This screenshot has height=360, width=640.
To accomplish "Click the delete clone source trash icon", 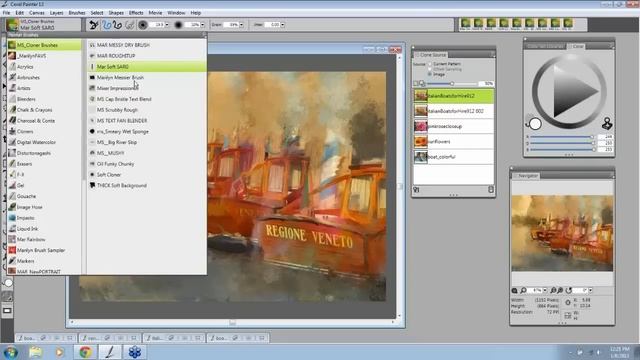I will coord(491,190).
